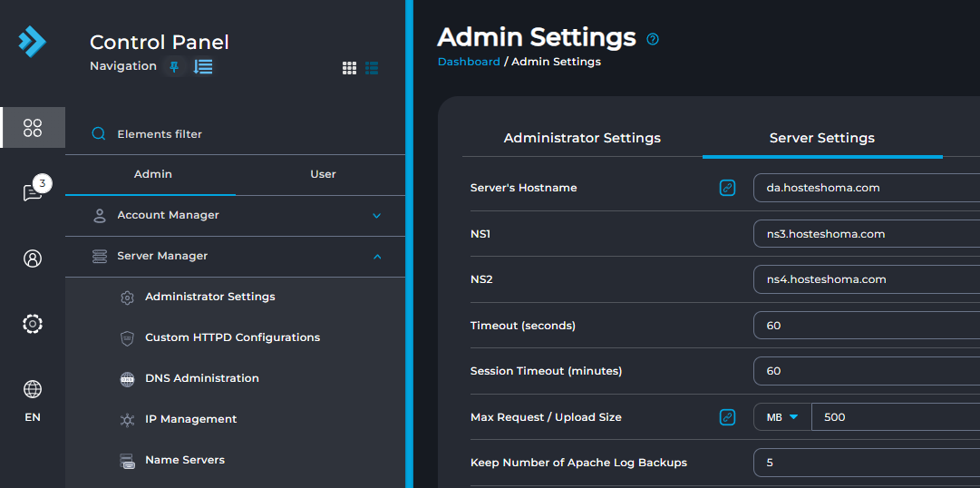980x488 pixels.
Task: Click the Account Manager person icon
Action: (x=100, y=216)
